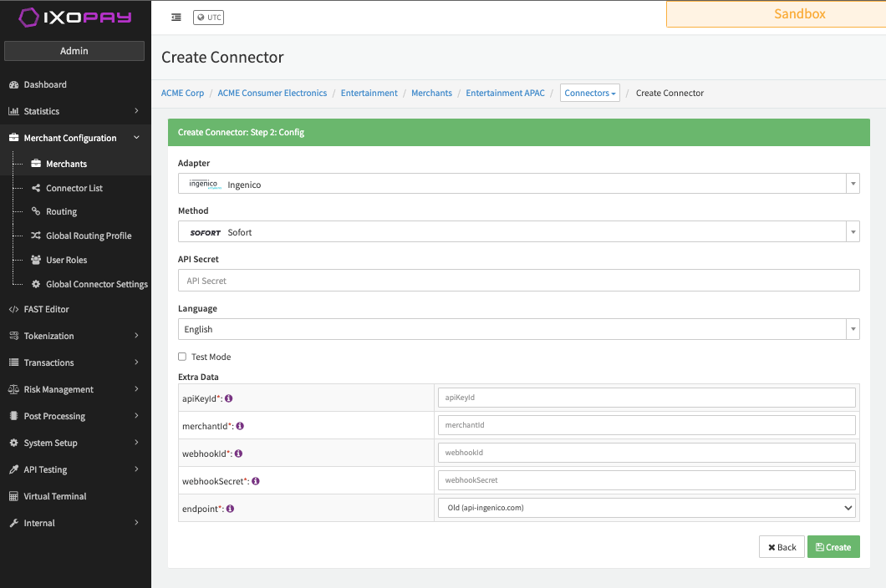Screen dimensions: 886x588
Task: Open the Method dropdown showing Sofort
Action: click(518, 232)
